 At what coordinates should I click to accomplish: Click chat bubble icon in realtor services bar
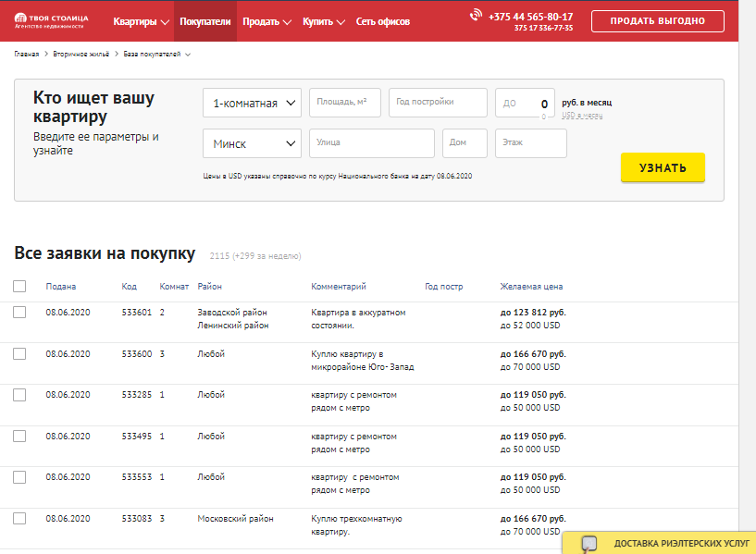tap(589, 544)
